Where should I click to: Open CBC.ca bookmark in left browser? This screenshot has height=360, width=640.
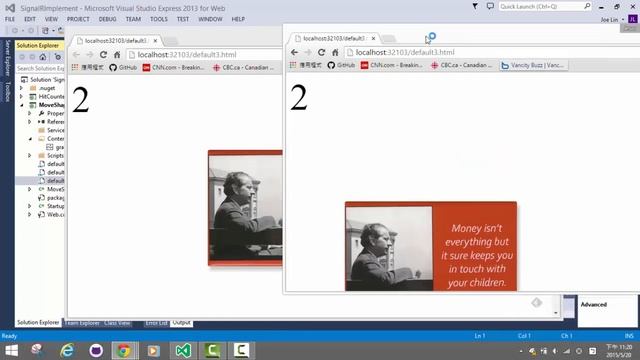pos(243,67)
